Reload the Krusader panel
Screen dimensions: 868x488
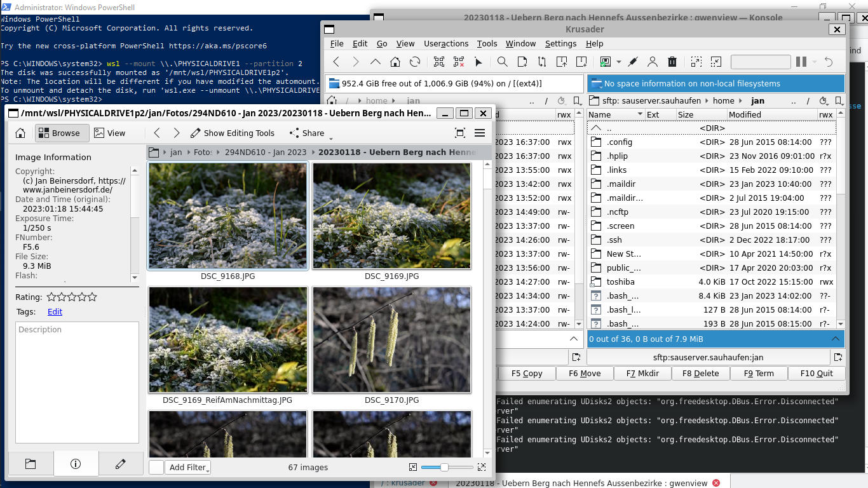(415, 62)
